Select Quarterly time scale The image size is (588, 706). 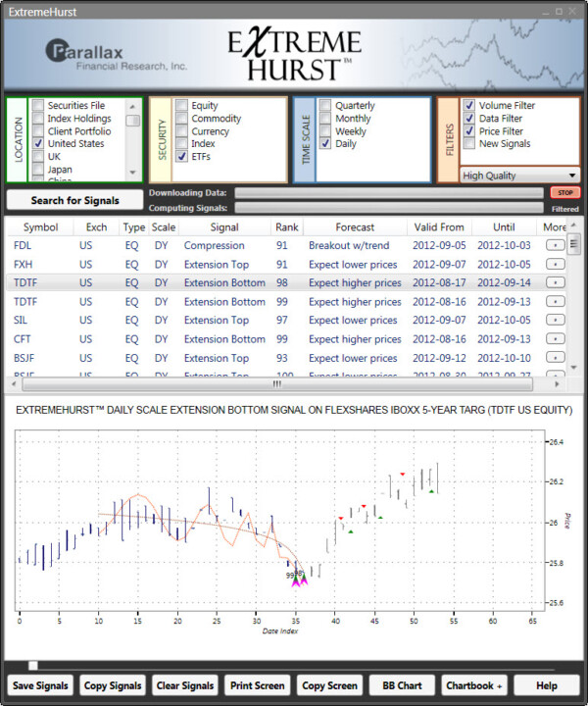tap(325, 105)
